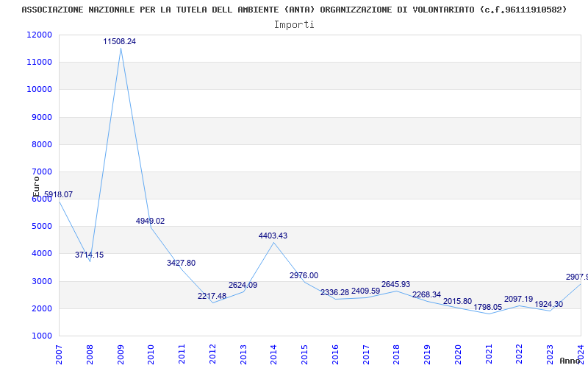This screenshot has height=368, width=588.
Task: Click the 4949.02 data label
Action: (x=150, y=221)
